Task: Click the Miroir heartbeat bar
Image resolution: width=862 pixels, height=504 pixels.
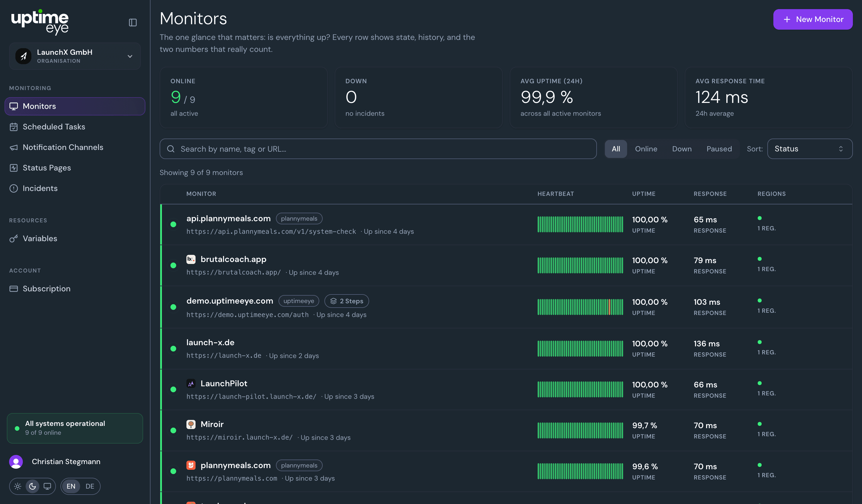Action: [x=580, y=430]
